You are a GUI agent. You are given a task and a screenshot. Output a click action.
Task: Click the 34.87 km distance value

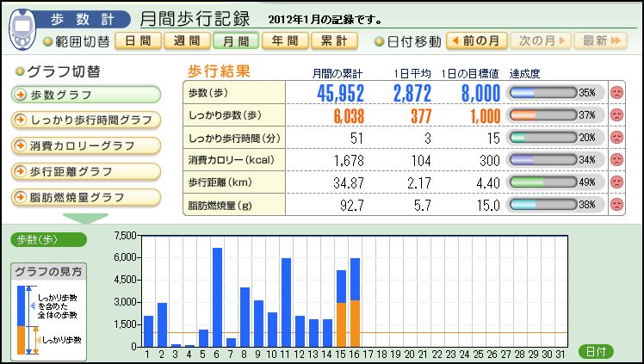(349, 183)
